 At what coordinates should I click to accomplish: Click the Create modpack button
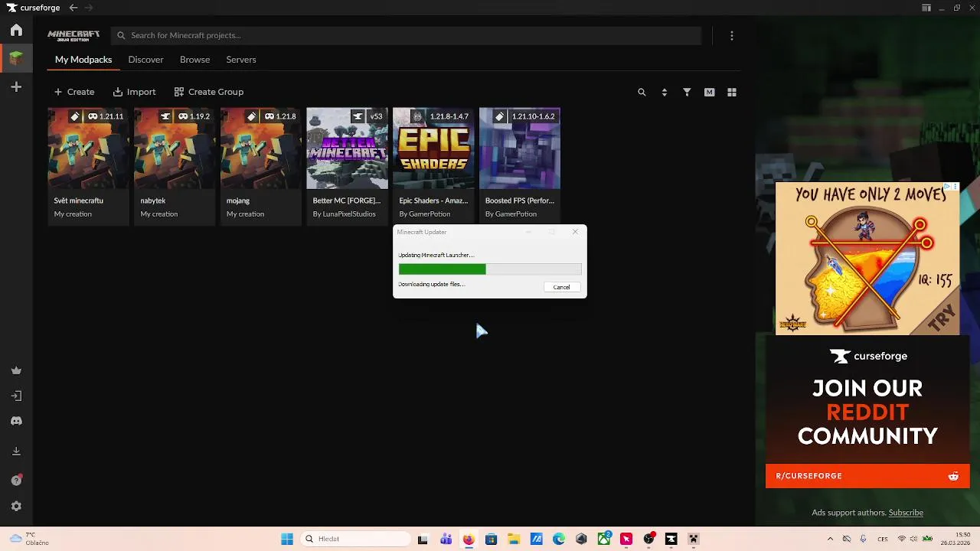tap(74, 92)
